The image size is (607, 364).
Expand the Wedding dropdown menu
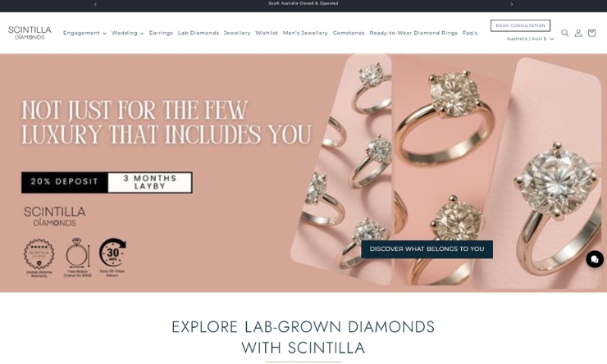tap(127, 33)
